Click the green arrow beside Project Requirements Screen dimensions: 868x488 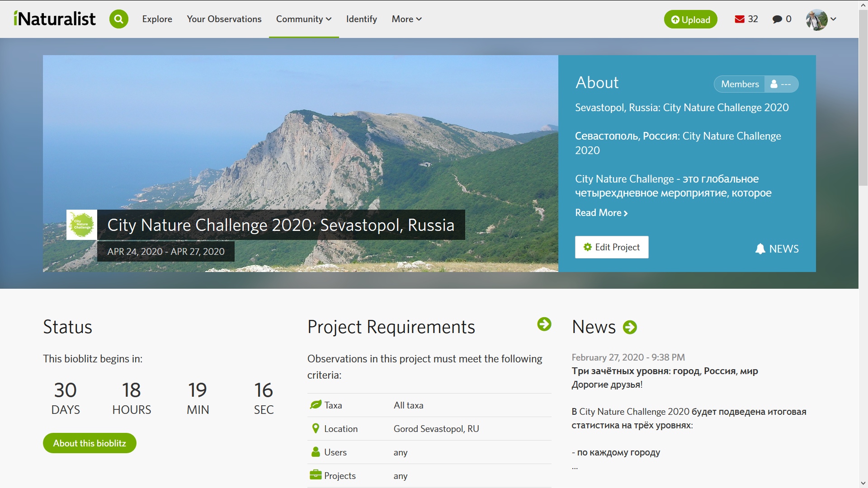coord(544,324)
